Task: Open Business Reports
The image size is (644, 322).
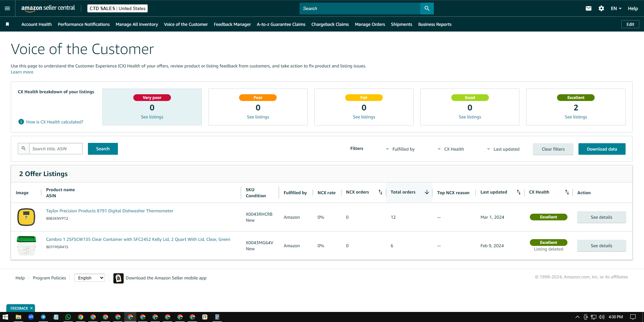Action: point(435,24)
